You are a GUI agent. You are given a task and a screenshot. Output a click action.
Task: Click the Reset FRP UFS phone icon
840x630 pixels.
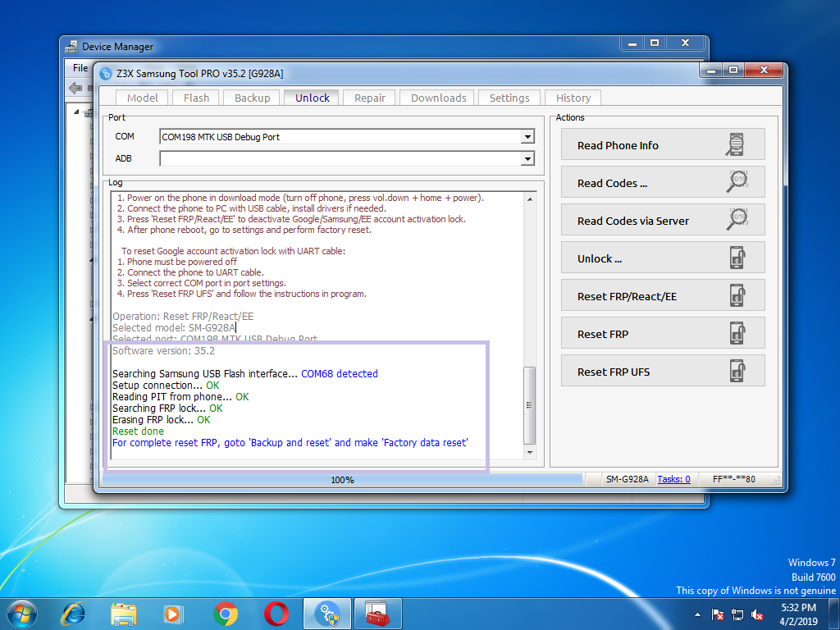[x=737, y=371]
